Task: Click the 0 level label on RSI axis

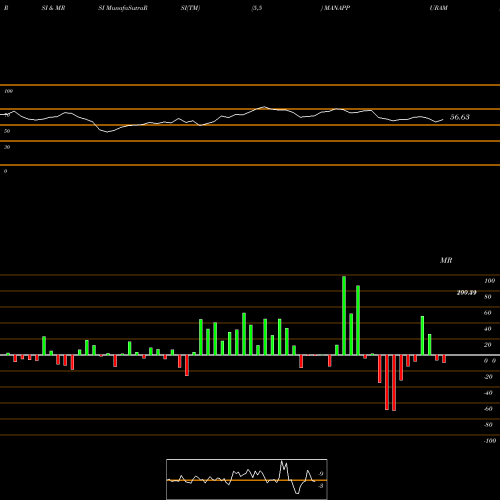Action: [x=5, y=171]
